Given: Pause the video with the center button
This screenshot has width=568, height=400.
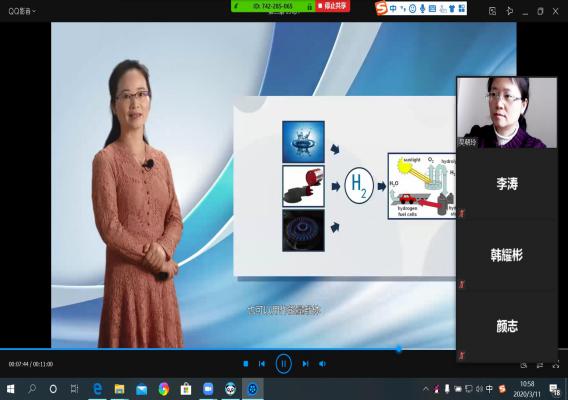Looking at the screenshot, I should pos(283,363).
